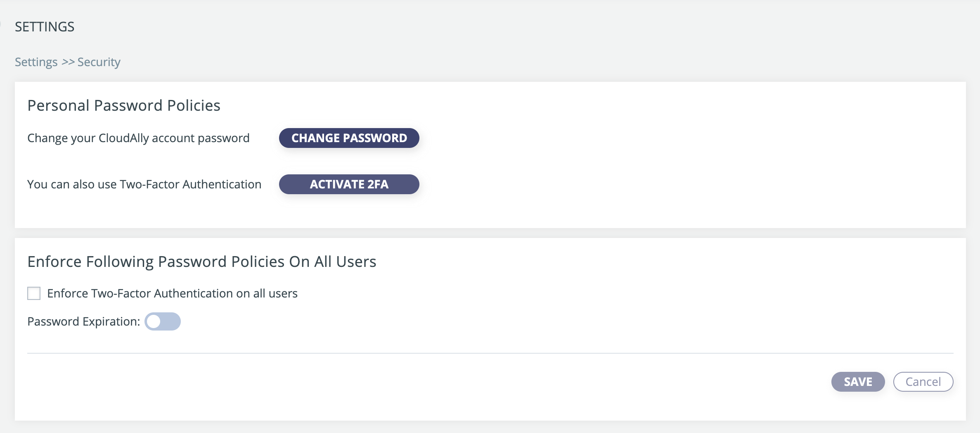Toggle the Password Expiration switch
This screenshot has height=433, width=980.
coord(163,321)
